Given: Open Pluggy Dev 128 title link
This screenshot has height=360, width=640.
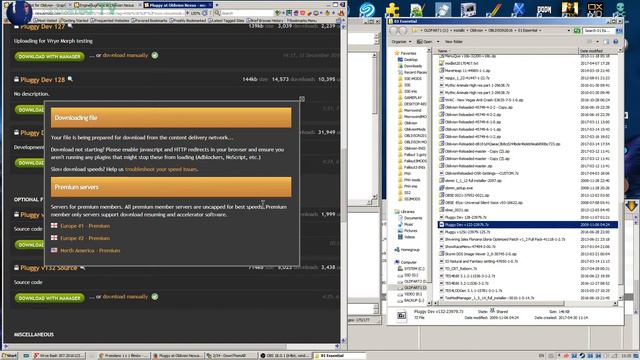Looking at the screenshot, I should click(x=42, y=80).
